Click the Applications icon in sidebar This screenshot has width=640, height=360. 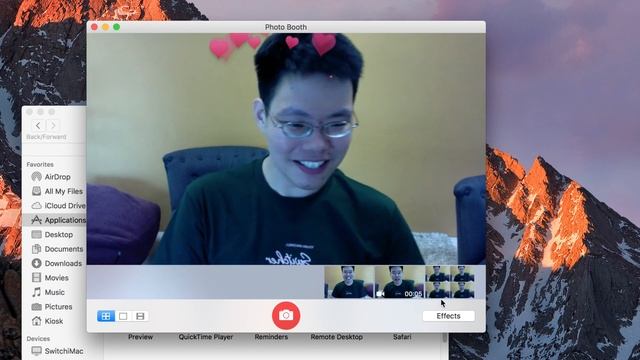point(36,220)
